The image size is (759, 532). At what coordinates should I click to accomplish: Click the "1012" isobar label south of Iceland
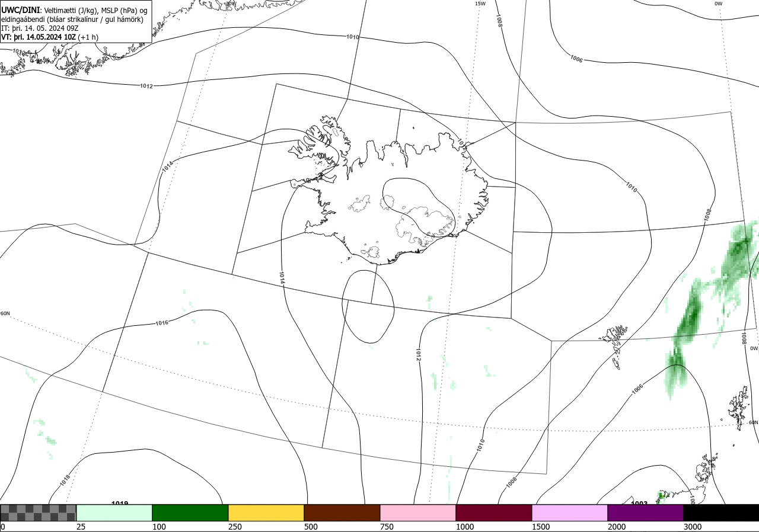[x=417, y=355]
